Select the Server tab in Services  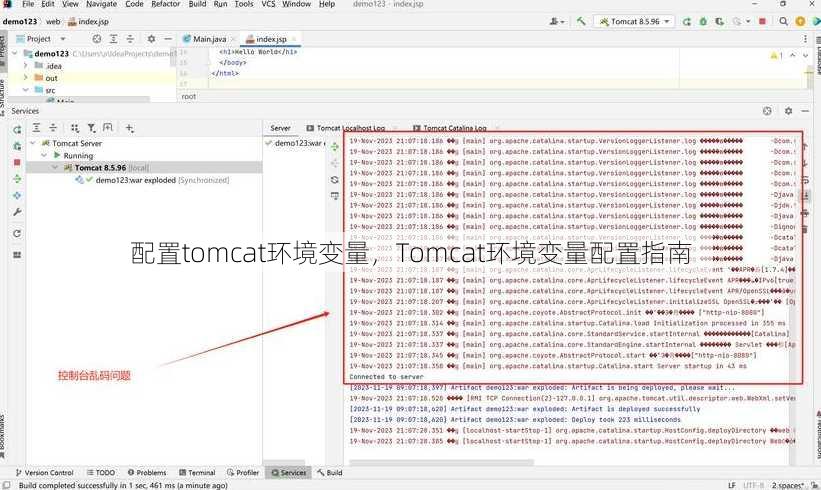point(280,128)
